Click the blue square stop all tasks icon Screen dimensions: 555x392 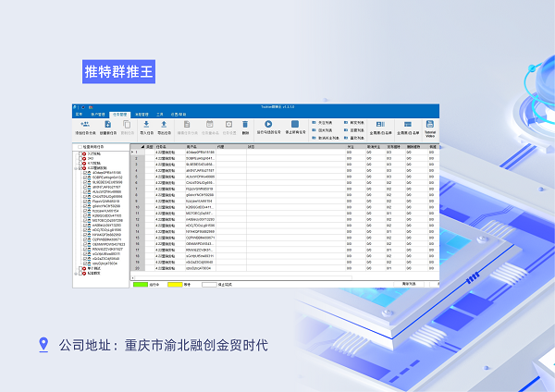pos(295,124)
